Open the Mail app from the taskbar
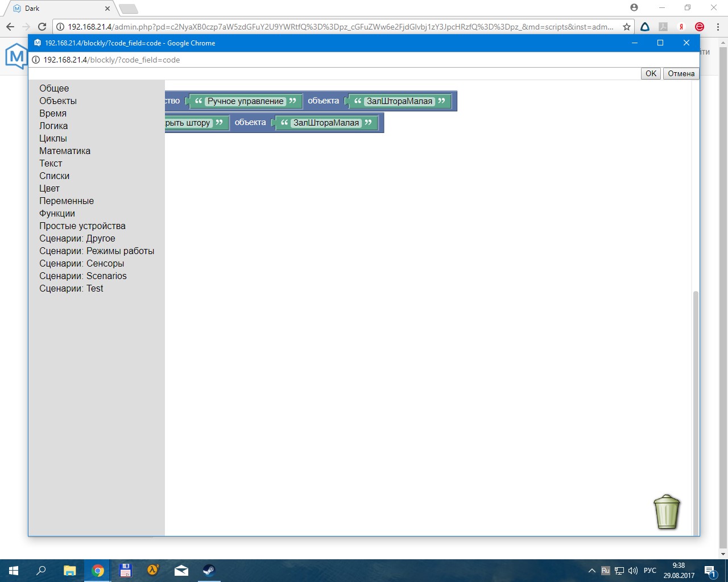Image resolution: width=728 pixels, height=582 pixels. coord(181,571)
